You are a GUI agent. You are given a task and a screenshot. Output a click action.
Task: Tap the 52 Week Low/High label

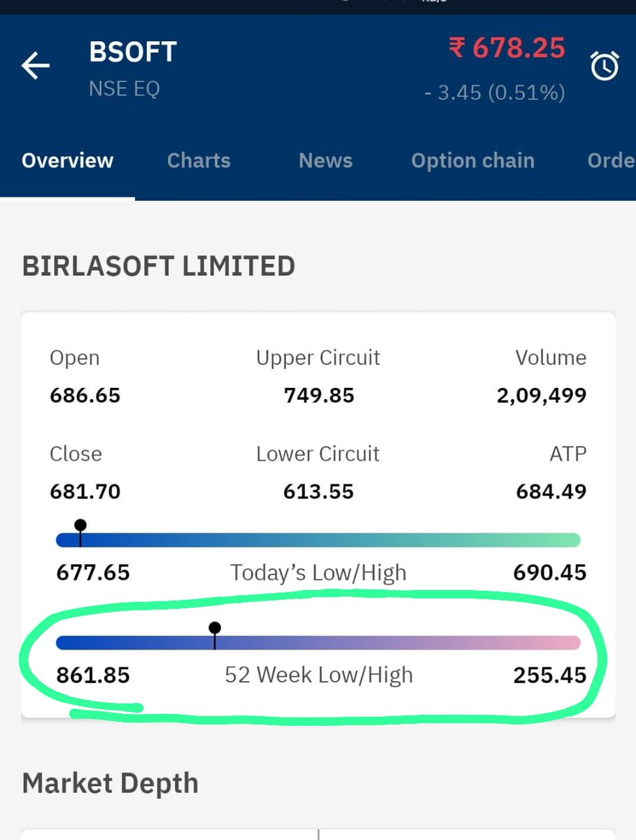[319, 675]
